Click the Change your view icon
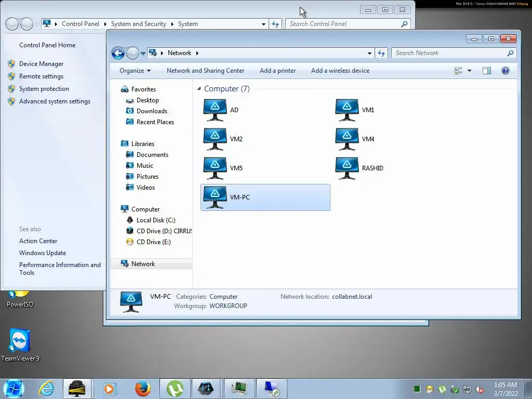 (458, 71)
